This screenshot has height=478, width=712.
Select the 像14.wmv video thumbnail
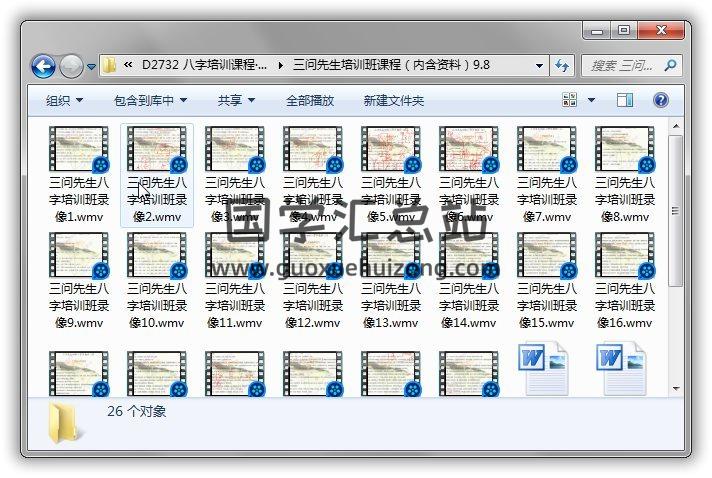click(470, 255)
